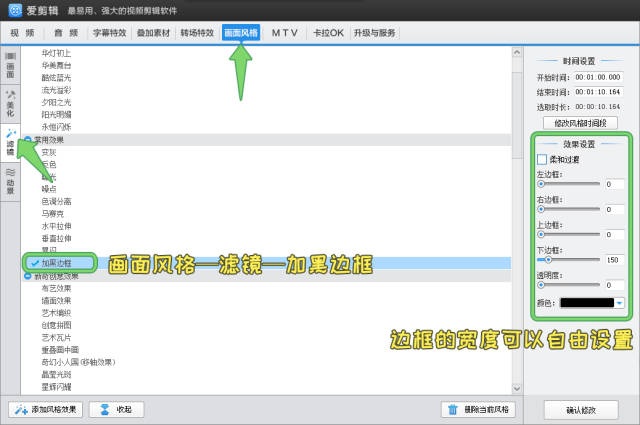Adjust the 右边框 slider
Viewport: 640px width, 425px height.
point(569,209)
